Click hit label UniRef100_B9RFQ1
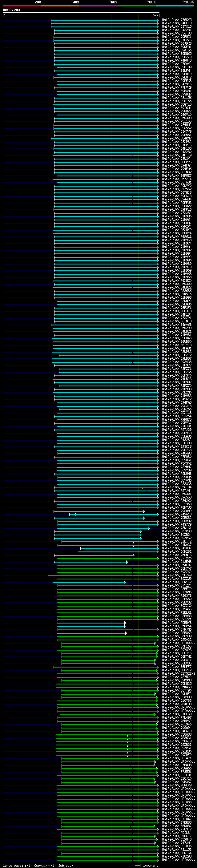197x868 pixels. coord(177,47)
